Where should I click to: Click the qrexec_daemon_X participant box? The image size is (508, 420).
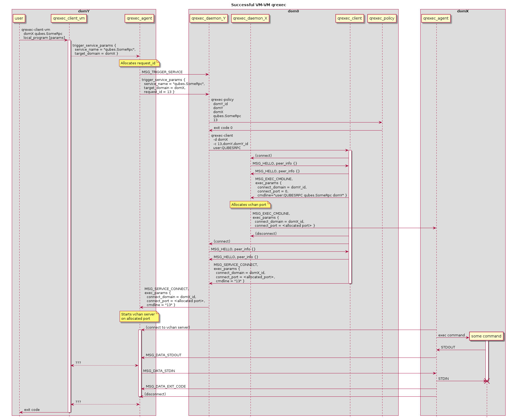point(250,18)
